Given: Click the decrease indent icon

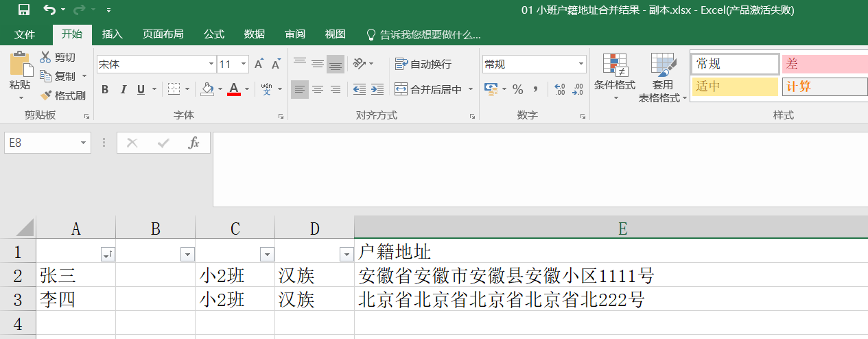Looking at the screenshot, I should coord(359,89).
